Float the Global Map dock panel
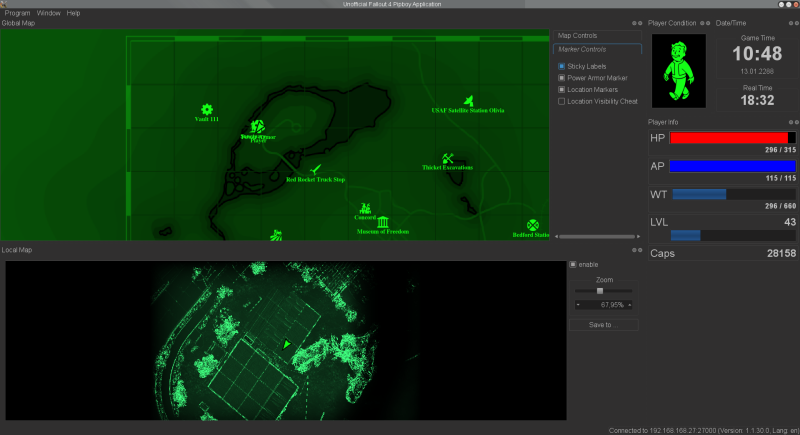 click(634, 23)
